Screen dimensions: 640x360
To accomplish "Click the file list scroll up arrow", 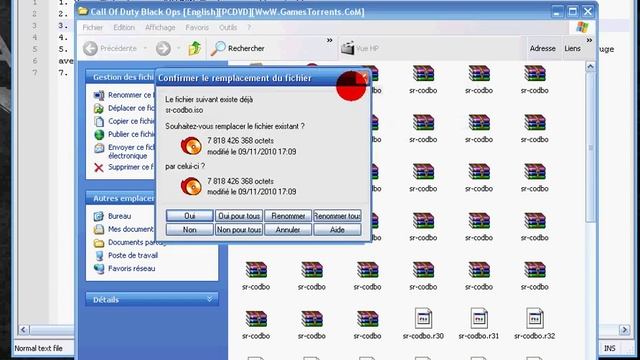I will [590, 66].
